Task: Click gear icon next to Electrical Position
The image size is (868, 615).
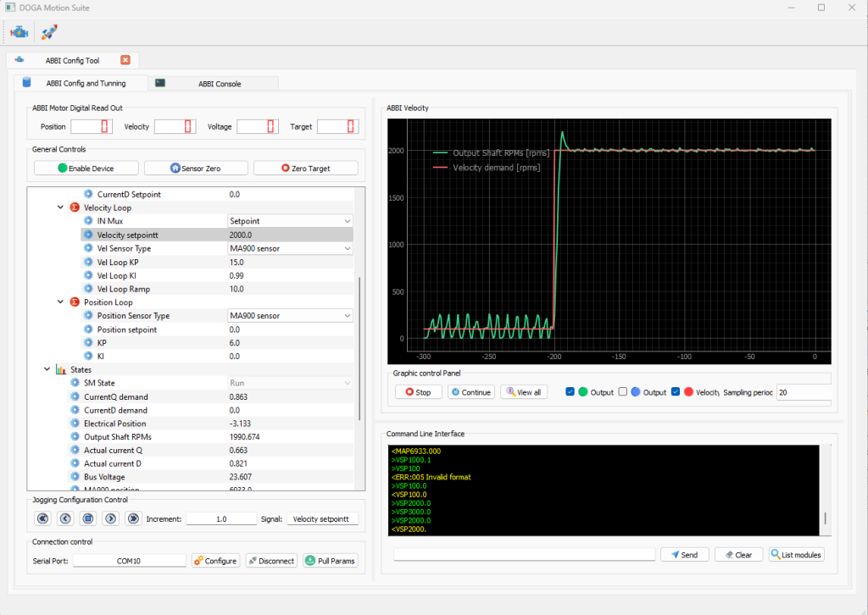Action: [75, 423]
